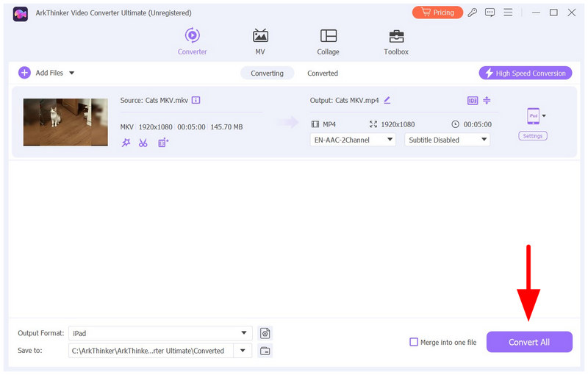Open the Collage tab

[328, 42]
